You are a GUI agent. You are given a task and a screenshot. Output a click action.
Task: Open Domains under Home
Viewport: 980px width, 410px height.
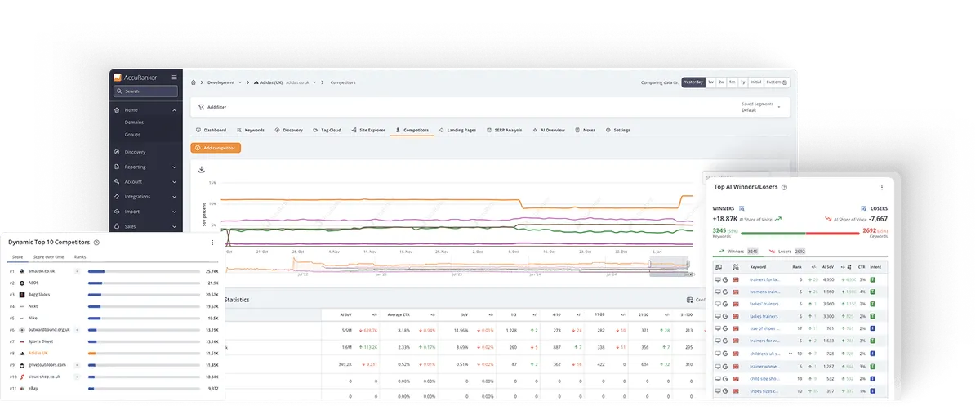[x=134, y=123]
